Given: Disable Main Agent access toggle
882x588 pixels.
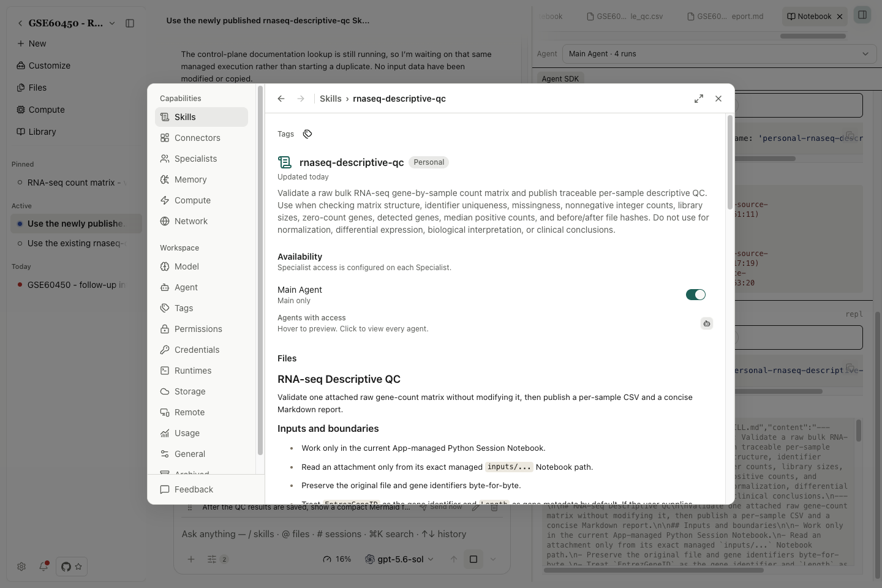Looking at the screenshot, I should click(696, 295).
